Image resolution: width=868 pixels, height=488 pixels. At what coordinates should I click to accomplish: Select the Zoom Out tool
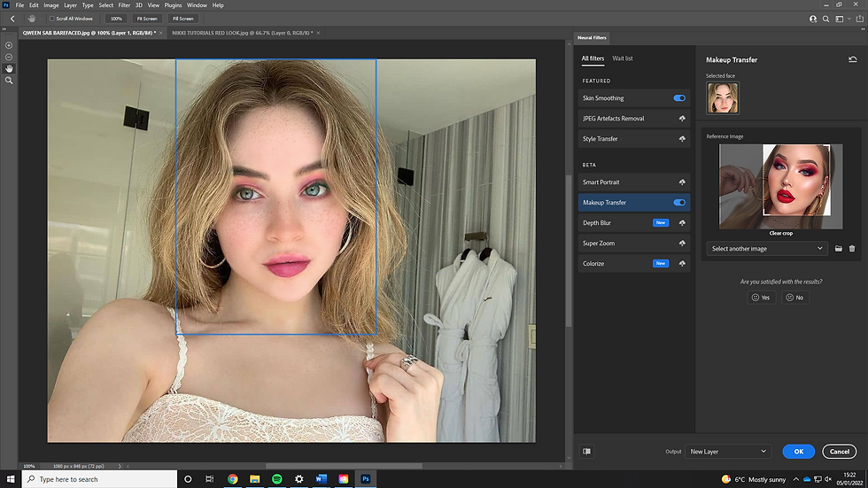[9, 57]
